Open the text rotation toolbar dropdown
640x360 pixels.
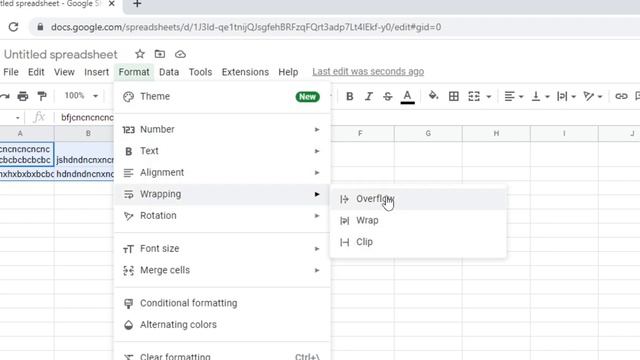[592, 96]
